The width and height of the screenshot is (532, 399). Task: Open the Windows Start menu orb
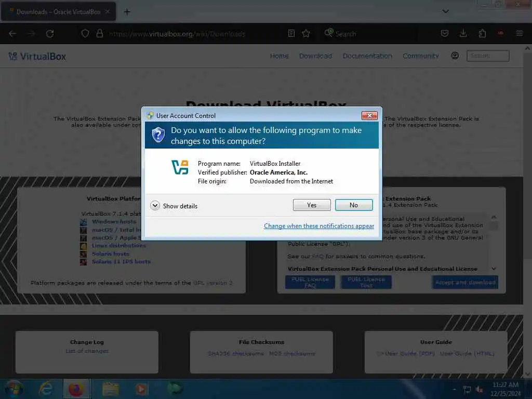14,389
